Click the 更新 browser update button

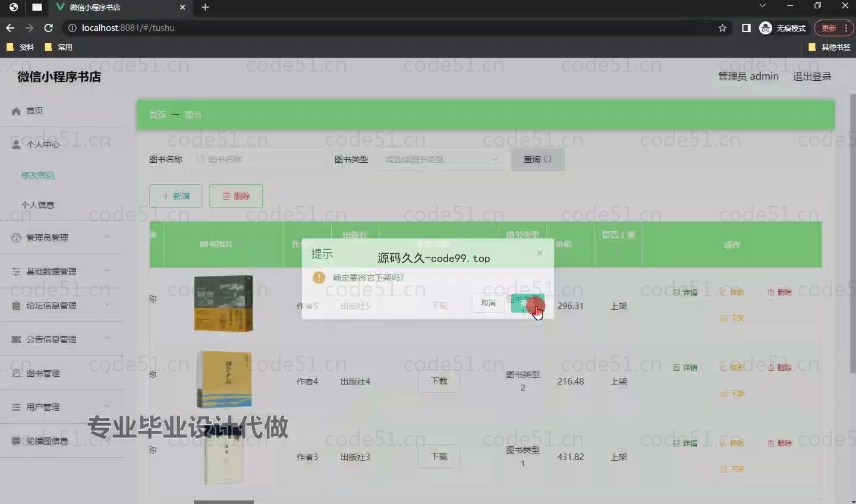pyautogui.click(x=833, y=28)
